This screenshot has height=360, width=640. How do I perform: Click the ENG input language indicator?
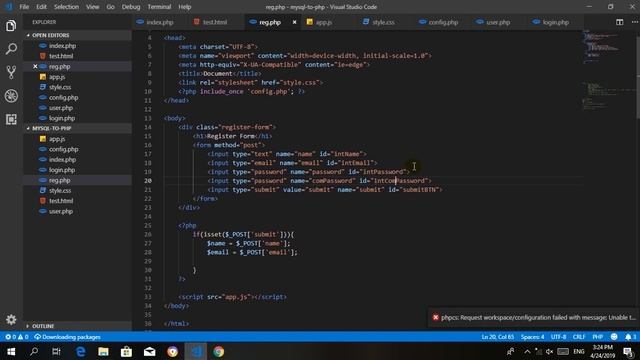tap(578, 351)
